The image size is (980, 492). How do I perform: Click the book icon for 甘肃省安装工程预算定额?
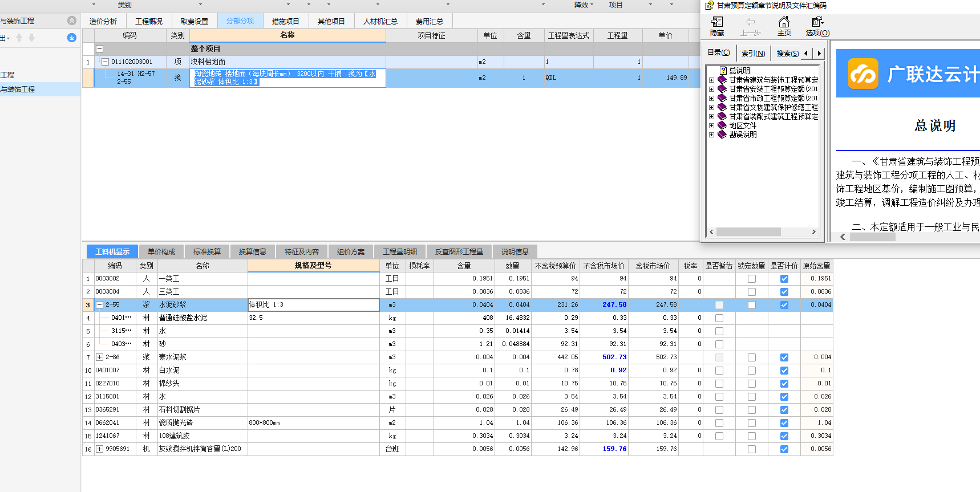pos(722,89)
